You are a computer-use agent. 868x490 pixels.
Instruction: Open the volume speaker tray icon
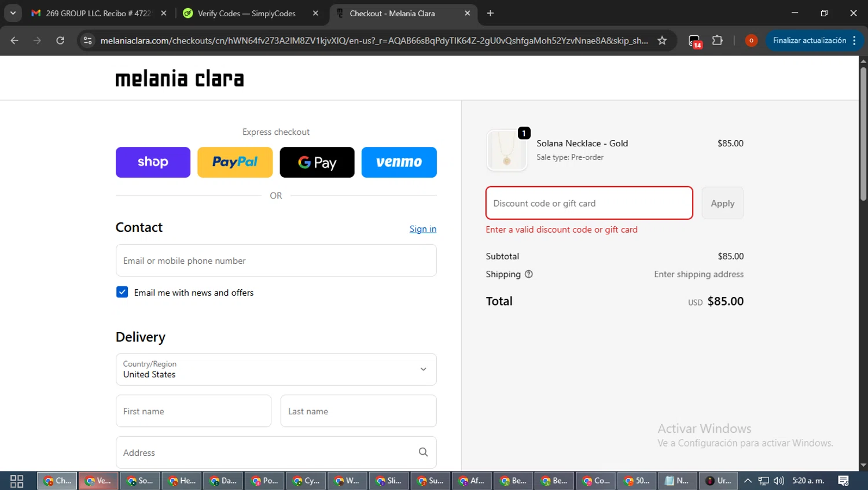coord(779,481)
